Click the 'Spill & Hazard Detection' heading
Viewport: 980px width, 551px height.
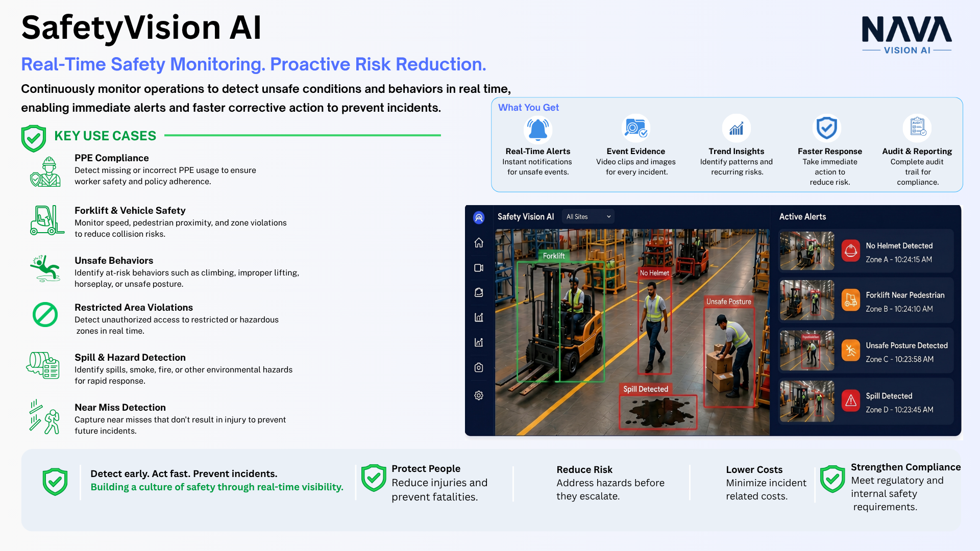click(130, 358)
